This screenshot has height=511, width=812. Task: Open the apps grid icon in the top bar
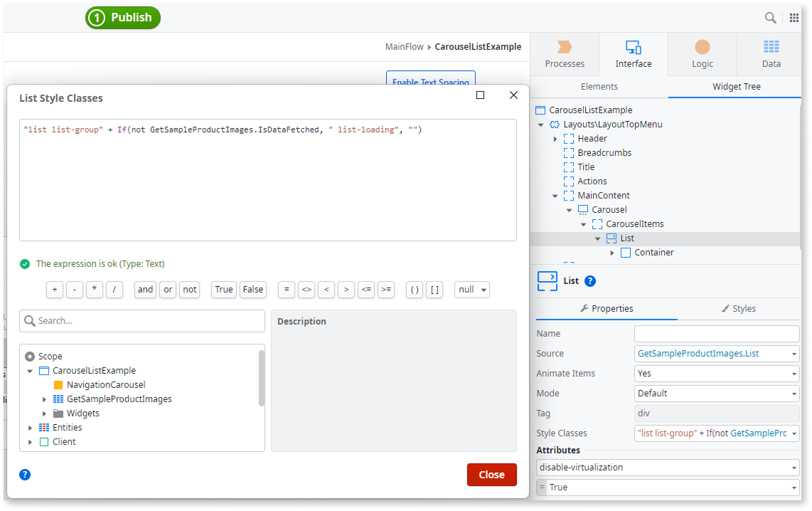pos(794,18)
